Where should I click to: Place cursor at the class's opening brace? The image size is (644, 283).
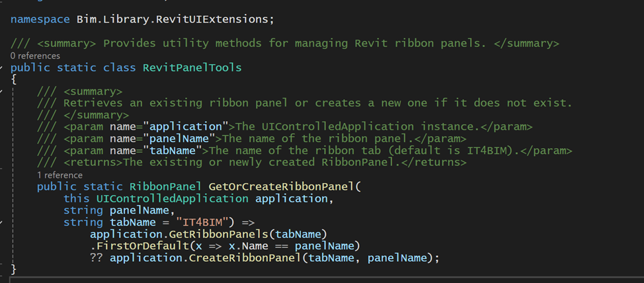[x=13, y=79]
